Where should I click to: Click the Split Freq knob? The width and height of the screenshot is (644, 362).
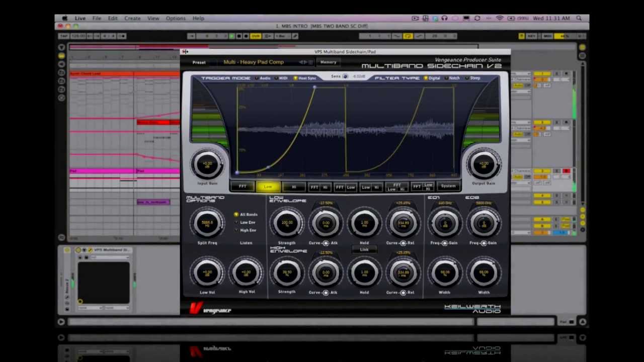pos(207,223)
